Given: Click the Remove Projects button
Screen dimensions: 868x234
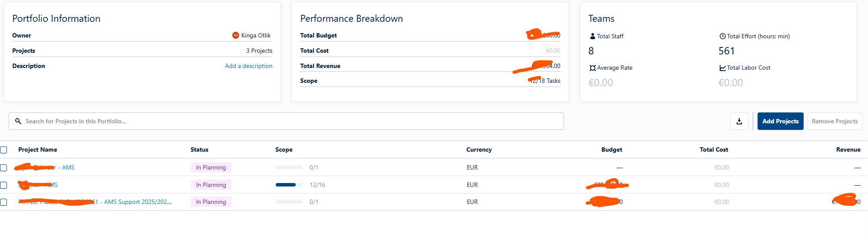Looking at the screenshot, I should [x=834, y=121].
